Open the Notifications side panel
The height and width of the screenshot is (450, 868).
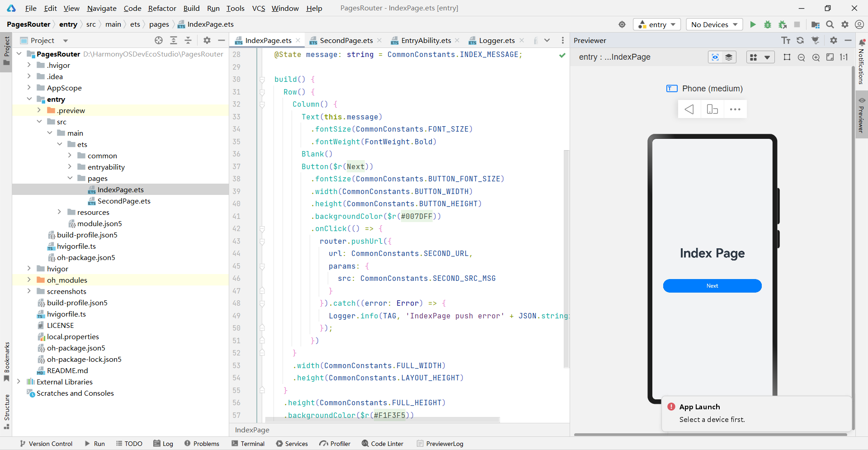click(x=862, y=62)
